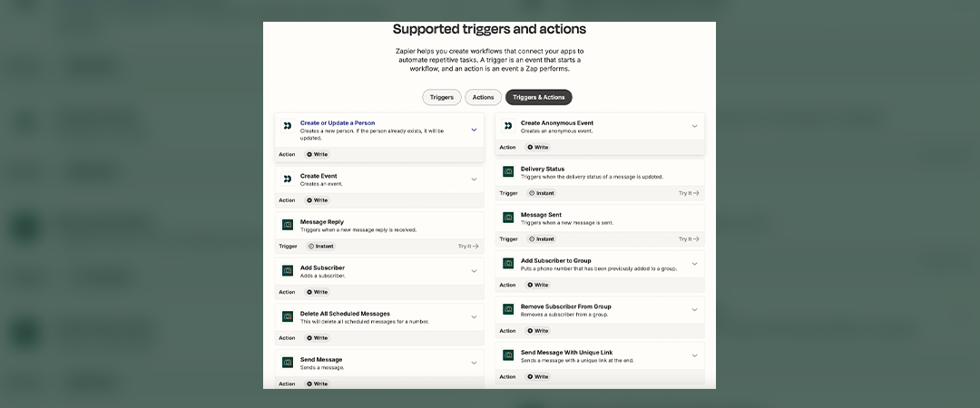The width and height of the screenshot is (980, 408).
Task: Click the Write badge under Send Message With Unique Link
Action: (x=538, y=377)
